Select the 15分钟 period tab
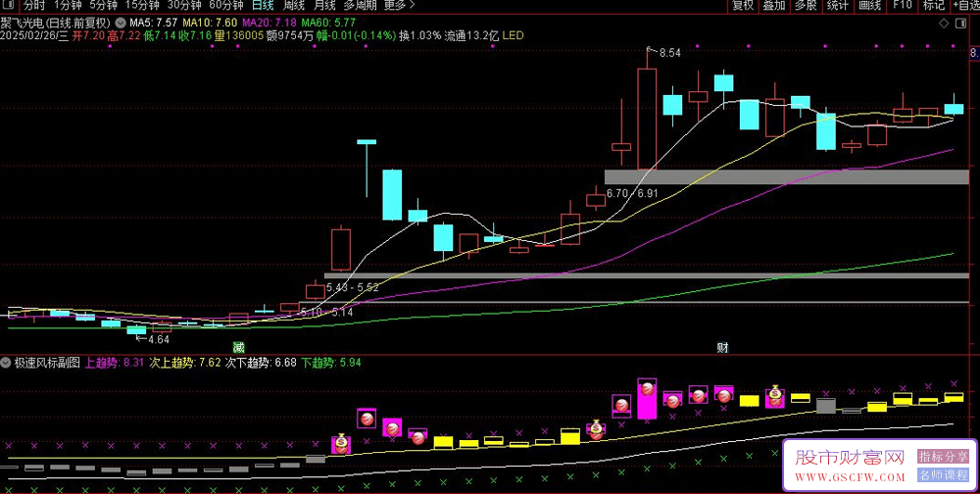 click(142, 6)
